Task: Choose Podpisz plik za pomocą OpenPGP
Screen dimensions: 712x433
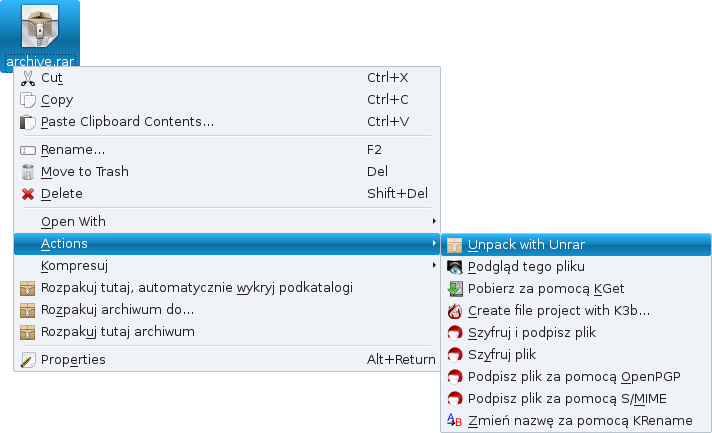Action: (x=576, y=377)
